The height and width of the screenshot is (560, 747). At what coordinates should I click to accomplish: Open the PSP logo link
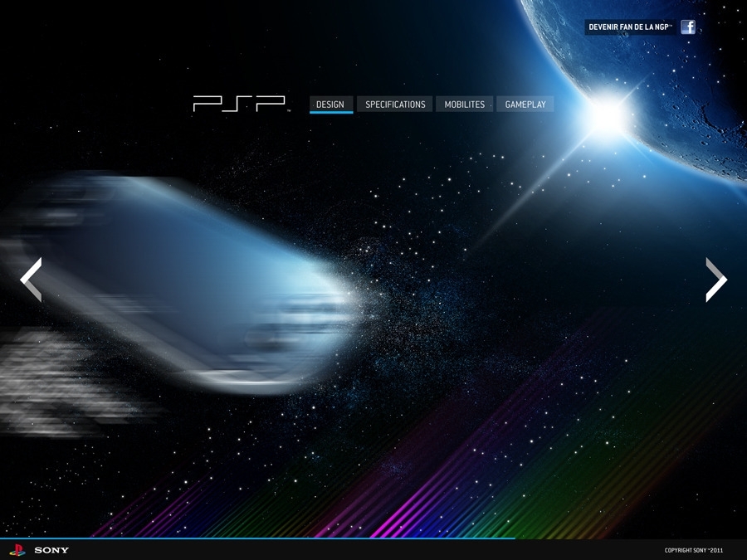click(x=239, y=104)
